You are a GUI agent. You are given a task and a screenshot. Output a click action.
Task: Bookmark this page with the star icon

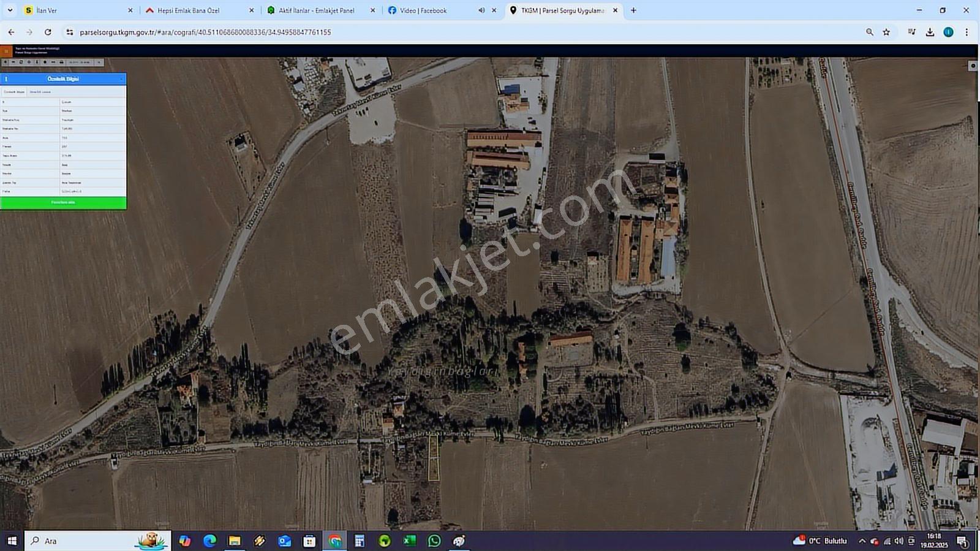(886, 32)
